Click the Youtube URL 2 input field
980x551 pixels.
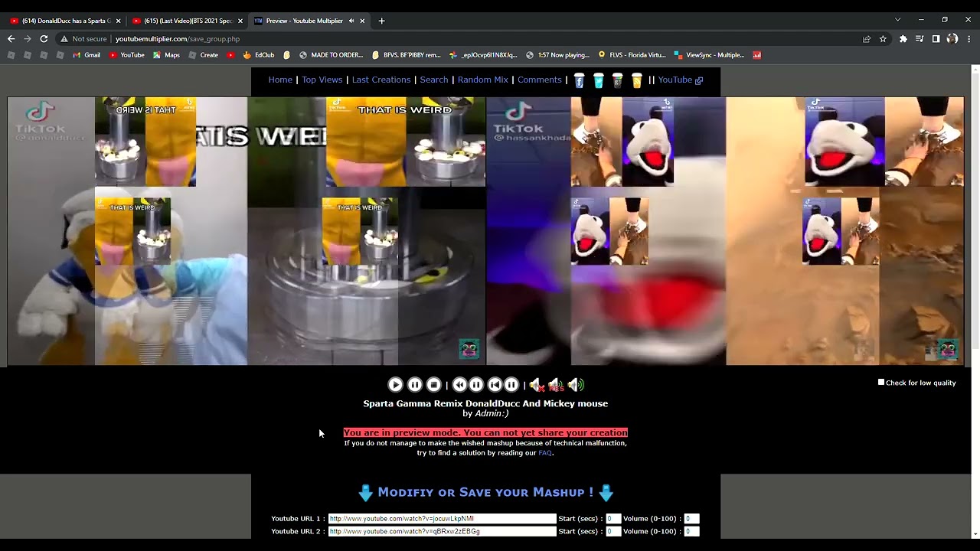click(x=442, y=531)
